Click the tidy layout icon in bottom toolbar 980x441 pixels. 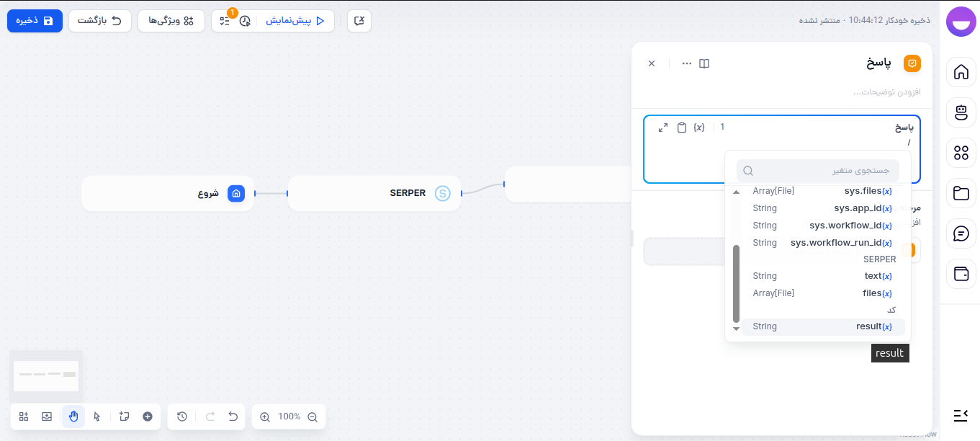pyautogui.click(x=24, y=416)
